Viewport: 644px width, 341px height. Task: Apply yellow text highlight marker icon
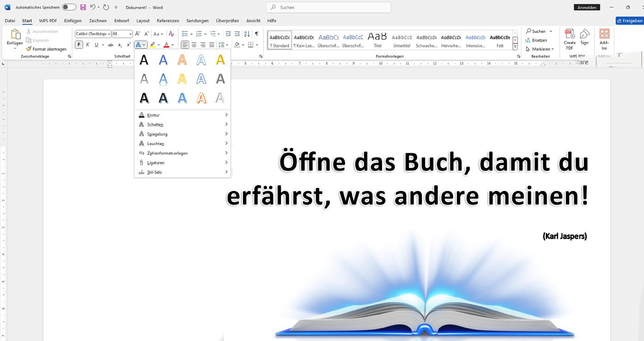click(x=152, y=45)
